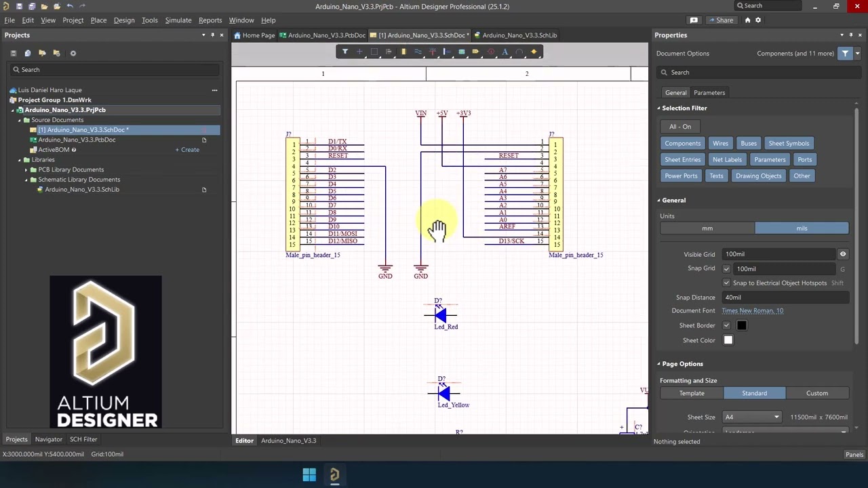868x488 pixels.
Task: Open the home icon at top right
Action: [x=748, y=20]
